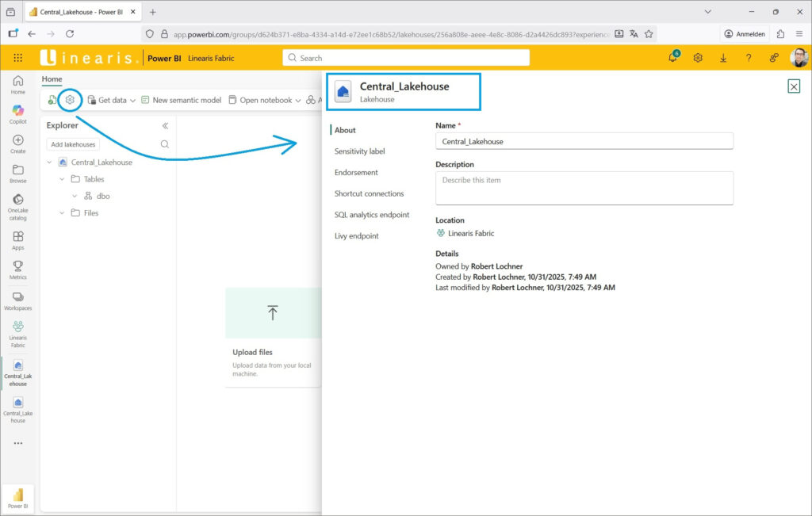Open the lakehouse settings gear icon
This screenshot has width=812, height=516.
click(71, 100)
